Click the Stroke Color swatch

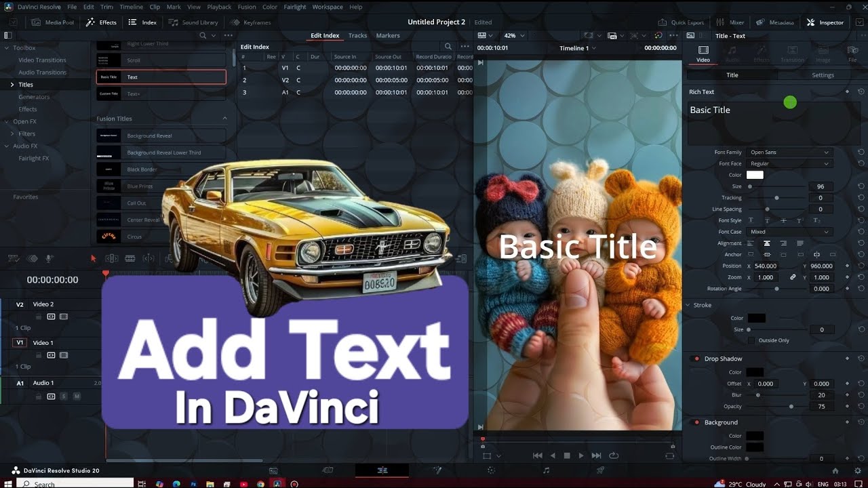756,318
